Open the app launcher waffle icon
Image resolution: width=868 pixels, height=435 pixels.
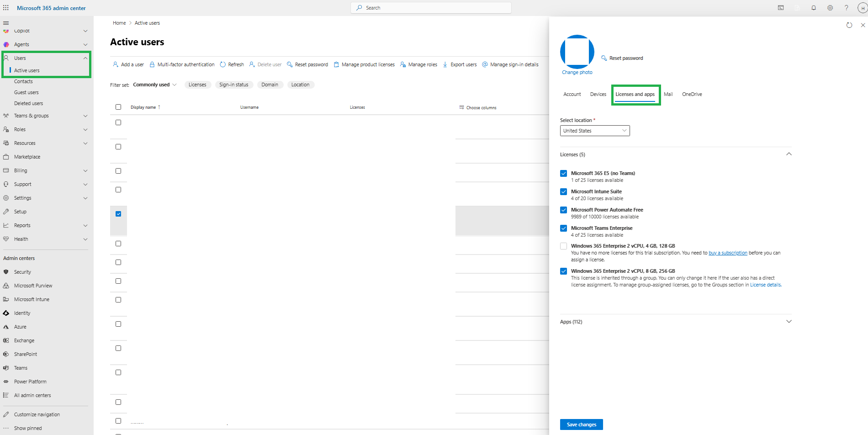[x=6, y=8]
